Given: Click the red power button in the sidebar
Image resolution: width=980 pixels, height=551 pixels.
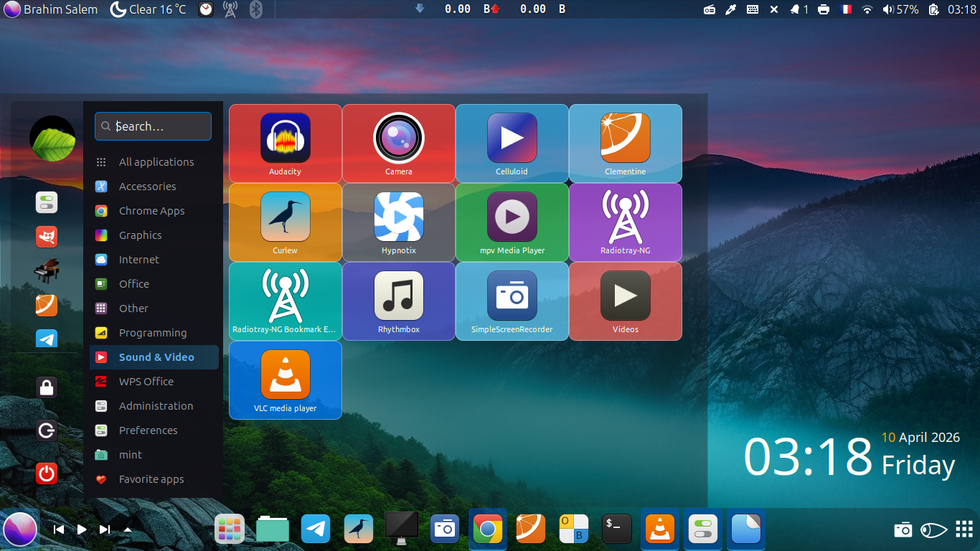Looking at the screenshot, I should [x=47, y=474].
